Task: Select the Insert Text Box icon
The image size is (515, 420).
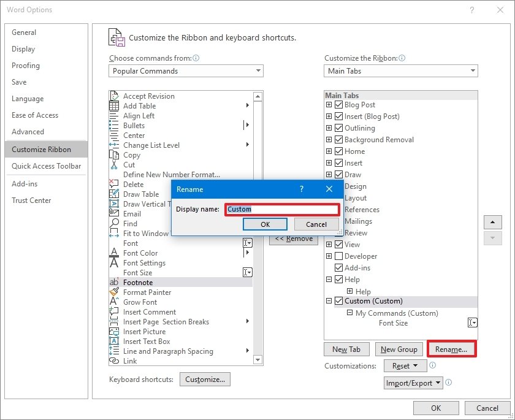Action: coord(114,341)
